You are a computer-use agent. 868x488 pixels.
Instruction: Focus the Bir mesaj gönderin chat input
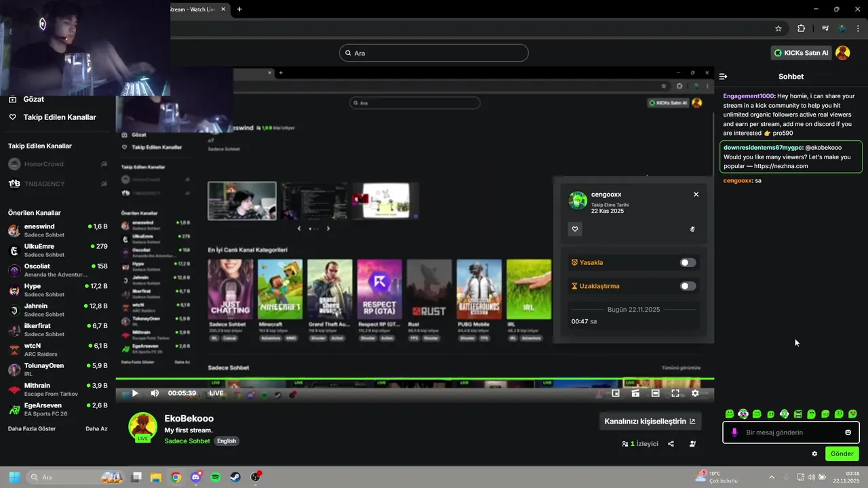point(791,432)
